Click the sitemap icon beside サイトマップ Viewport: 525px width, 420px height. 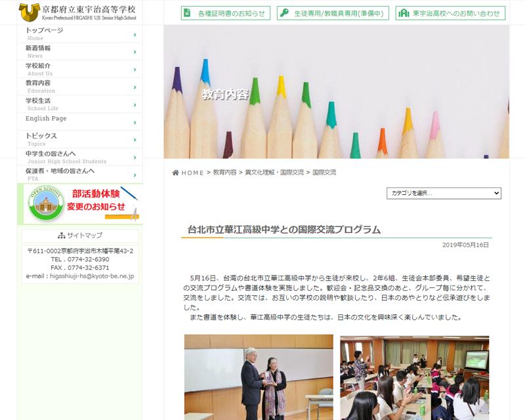pyautogui.click(x=62, y=236)
